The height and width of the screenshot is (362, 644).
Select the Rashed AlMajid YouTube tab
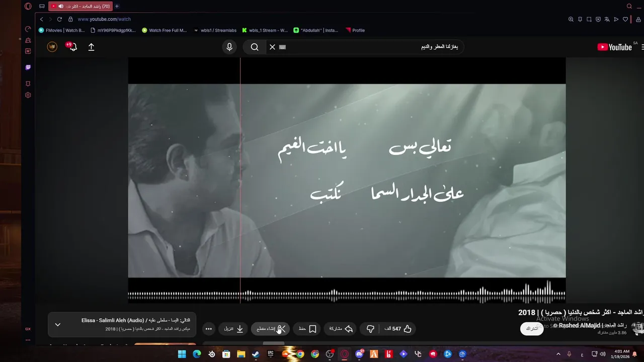(x=80, y=6)
